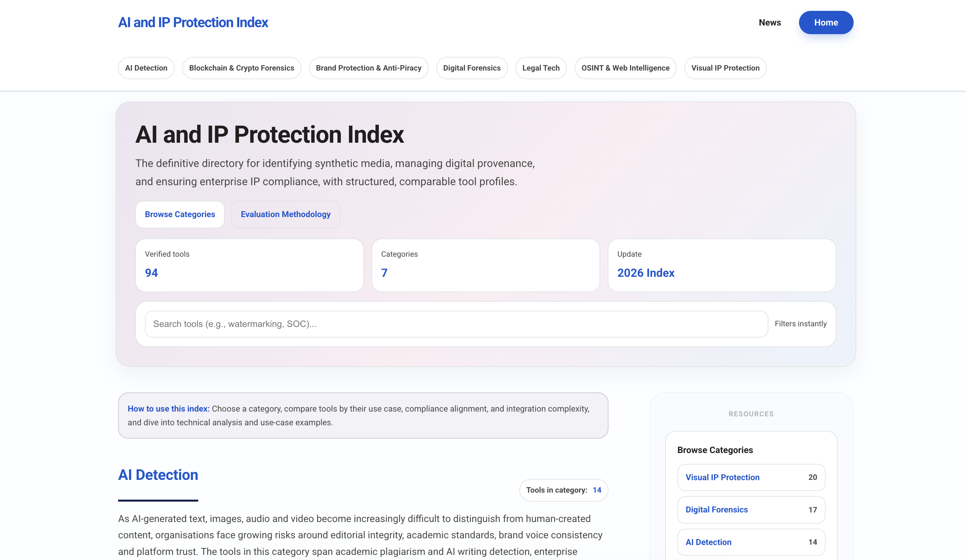Choose Visual IP Protection in the top filters
The width and height of the screenshot is (966, 560).
point(725,68)
